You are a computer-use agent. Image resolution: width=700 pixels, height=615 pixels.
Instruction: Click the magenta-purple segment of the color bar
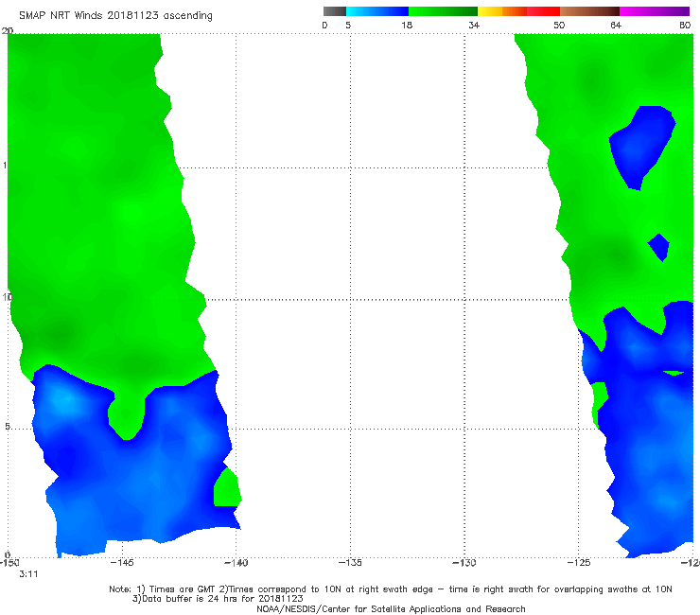(x=655, y=11)
